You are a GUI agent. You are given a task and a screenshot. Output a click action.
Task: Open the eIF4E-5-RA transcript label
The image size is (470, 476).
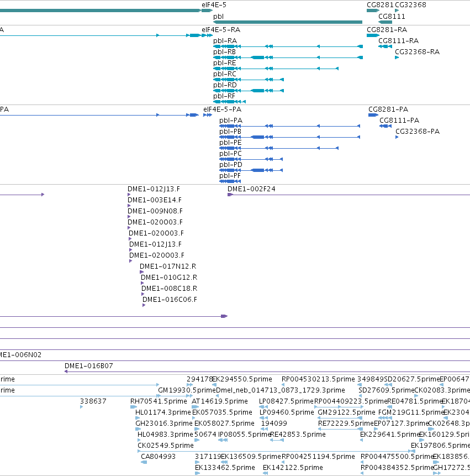point(221,30)
